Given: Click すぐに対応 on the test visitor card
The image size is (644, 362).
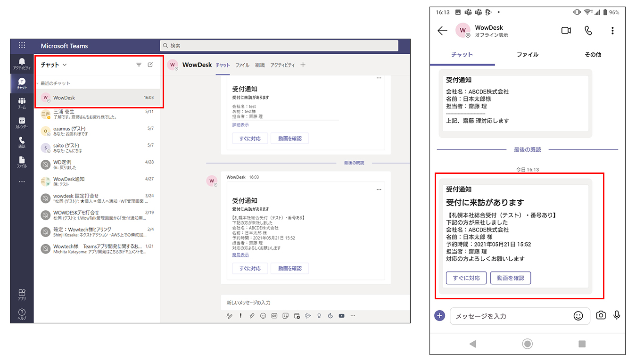Looking at the screenshot, I should (250, 138).
